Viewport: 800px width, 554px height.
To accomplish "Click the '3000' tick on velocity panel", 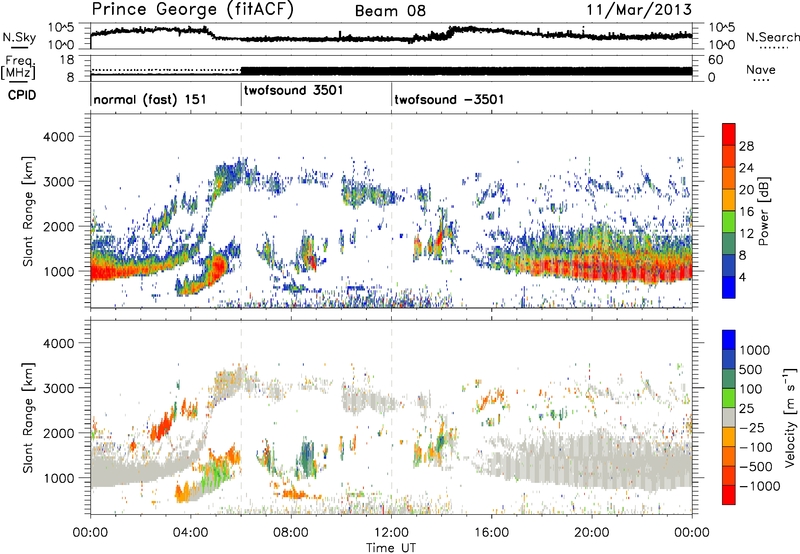I will pos(58,388).
